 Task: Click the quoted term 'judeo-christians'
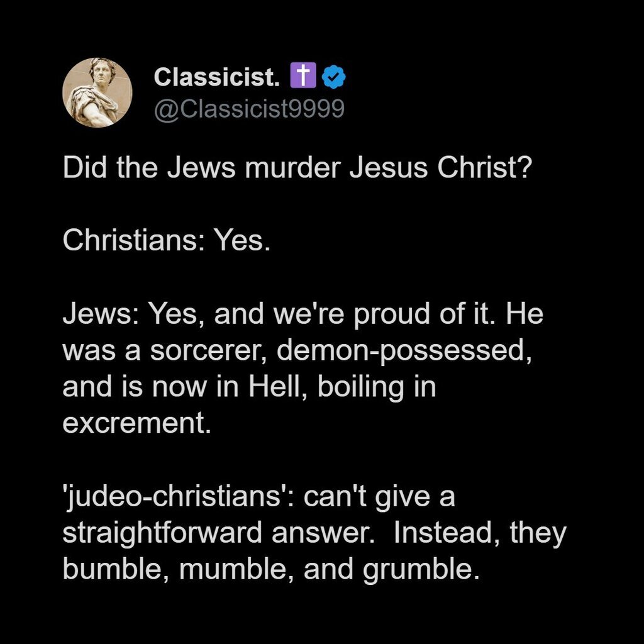[x=179, y=496]
